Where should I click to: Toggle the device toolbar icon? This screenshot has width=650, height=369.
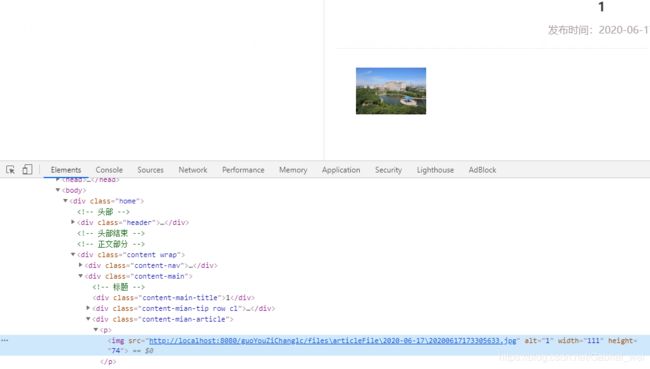click(27, 170)
